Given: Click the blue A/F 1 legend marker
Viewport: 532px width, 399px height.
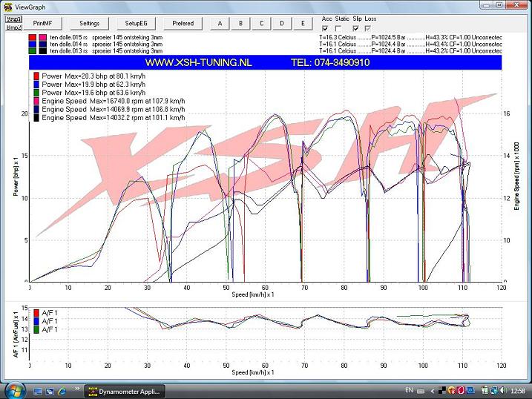Looking at the screenshot, I should click(x=36, y=321).
